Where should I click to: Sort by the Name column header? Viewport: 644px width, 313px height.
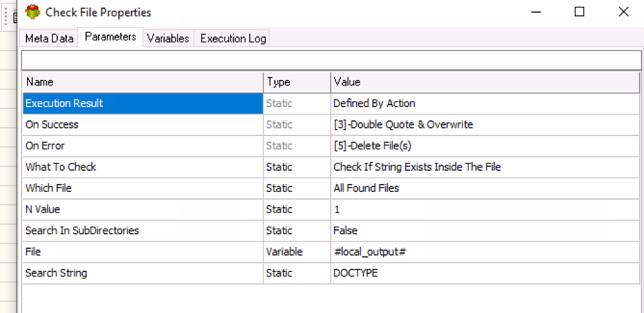143,83
